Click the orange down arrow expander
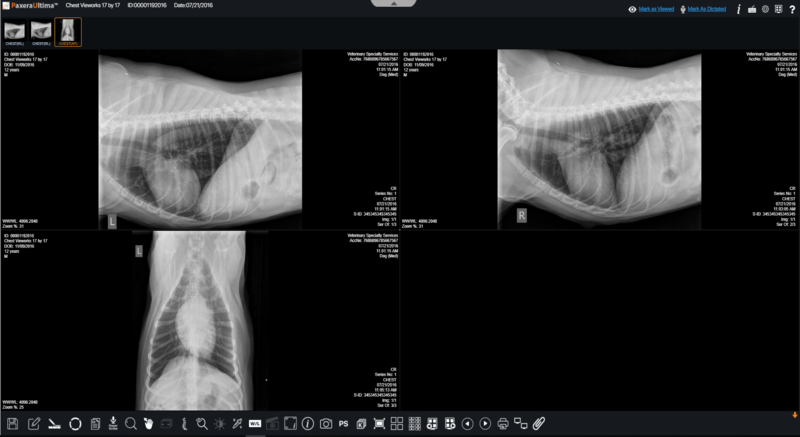Screen dimensions: 800x437 pos(794,414)
